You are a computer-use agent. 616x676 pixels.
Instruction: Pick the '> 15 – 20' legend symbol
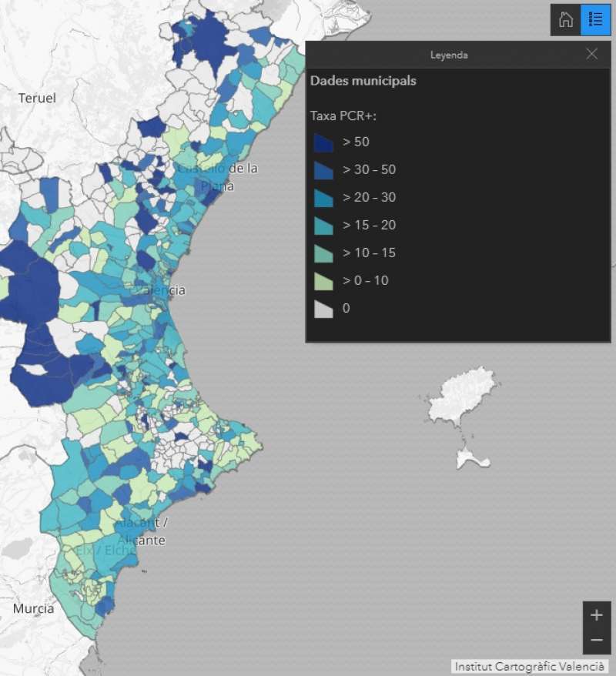pyautogui.click(x=323, y=226)
